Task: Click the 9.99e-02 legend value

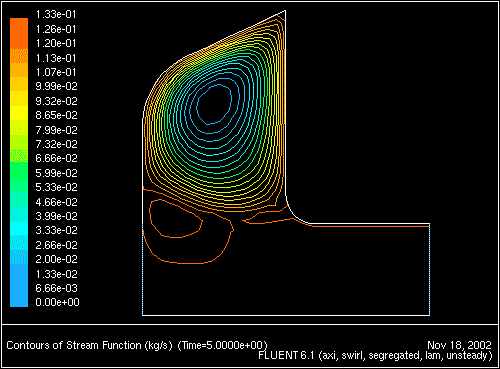Action: coord(56,86)
